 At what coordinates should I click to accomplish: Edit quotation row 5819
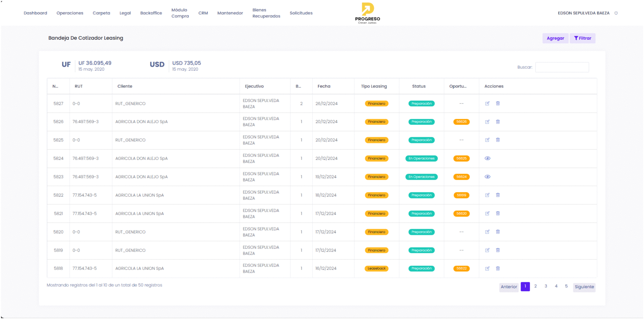point(487,250)
